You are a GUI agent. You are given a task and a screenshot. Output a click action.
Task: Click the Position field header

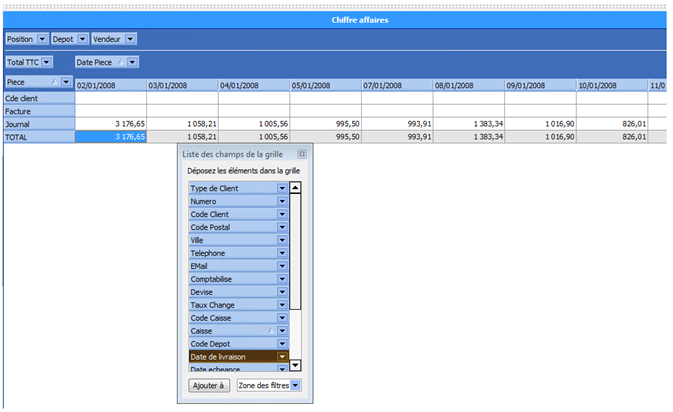click(x=26, y=39)
